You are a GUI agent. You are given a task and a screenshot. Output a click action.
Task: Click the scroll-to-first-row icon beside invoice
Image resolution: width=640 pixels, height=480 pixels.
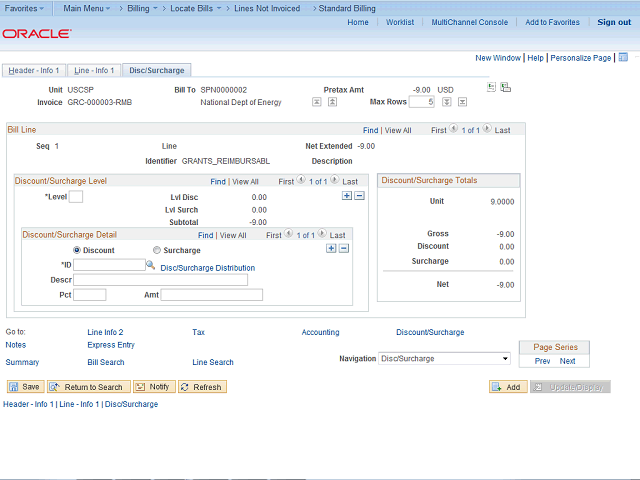click(x=317, y=102)
